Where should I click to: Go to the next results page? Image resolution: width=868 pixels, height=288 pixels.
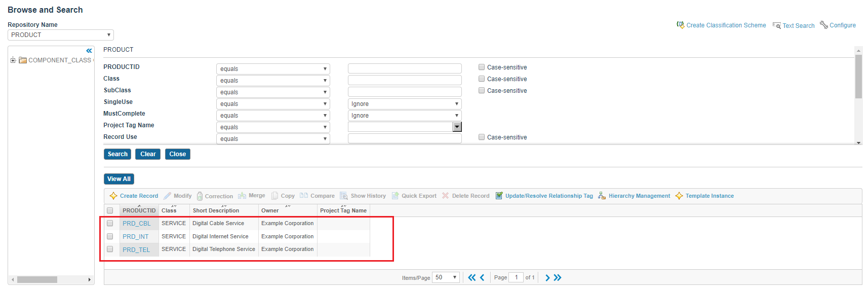click(x=547, y=277)
